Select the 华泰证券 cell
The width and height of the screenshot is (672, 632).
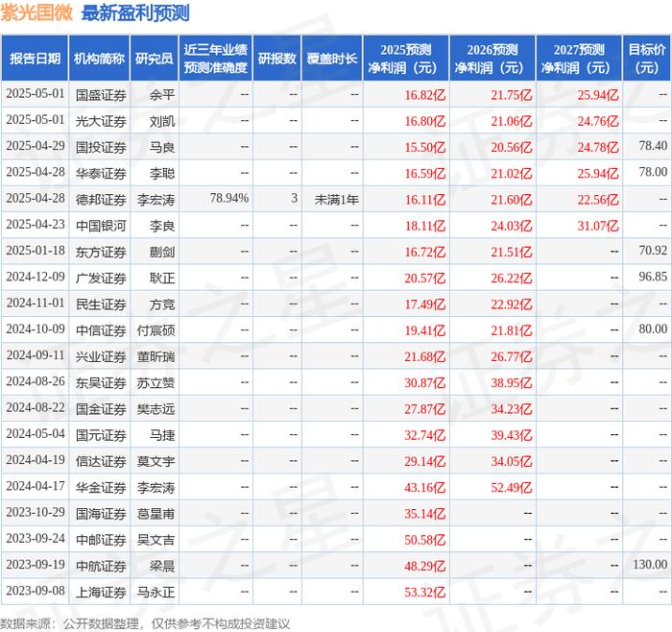coord(101,174)
